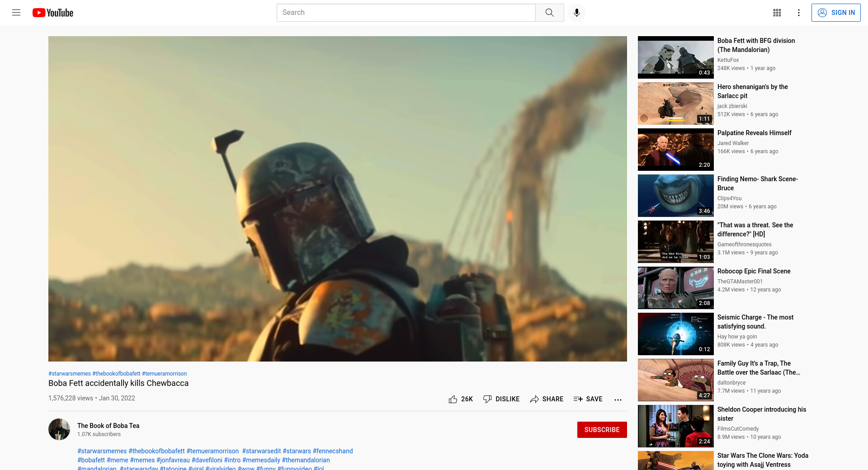Viewport: 868px width, 470px height.
Task: Open Sheldon Cooper introducing his sister thumbnail
Action: (676, 426)
